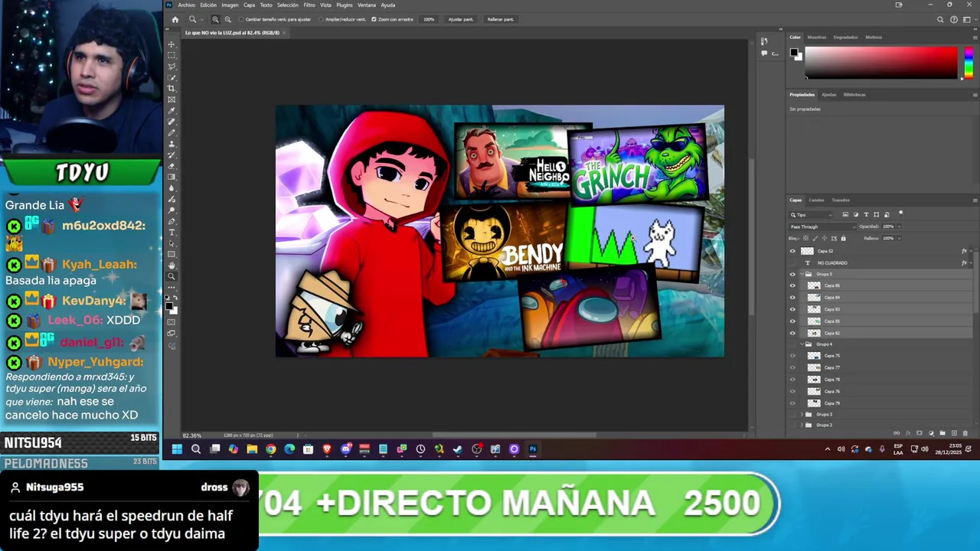Click the delete layer trash icon
Screen dimensions: 980x551
965,433
